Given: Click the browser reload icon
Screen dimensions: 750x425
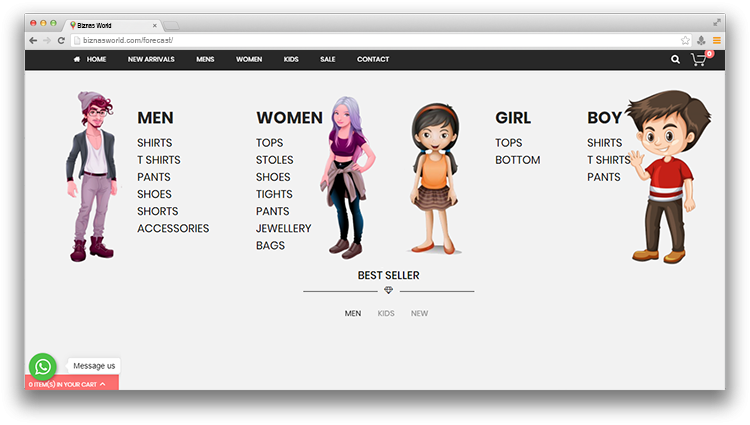Looking at the screenshot, I should (x=61, y=40).
